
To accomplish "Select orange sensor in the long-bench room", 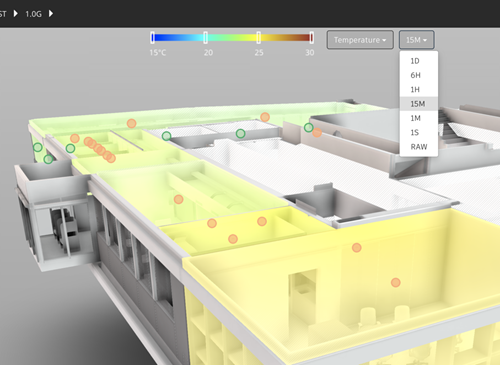I will click(x=179, y=199).
